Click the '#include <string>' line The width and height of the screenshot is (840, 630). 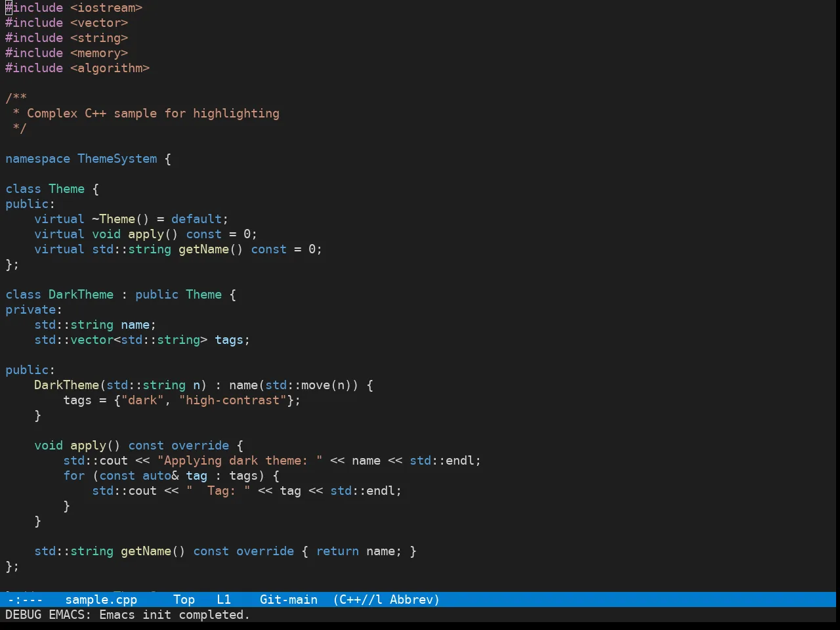[x=67, y=38]
